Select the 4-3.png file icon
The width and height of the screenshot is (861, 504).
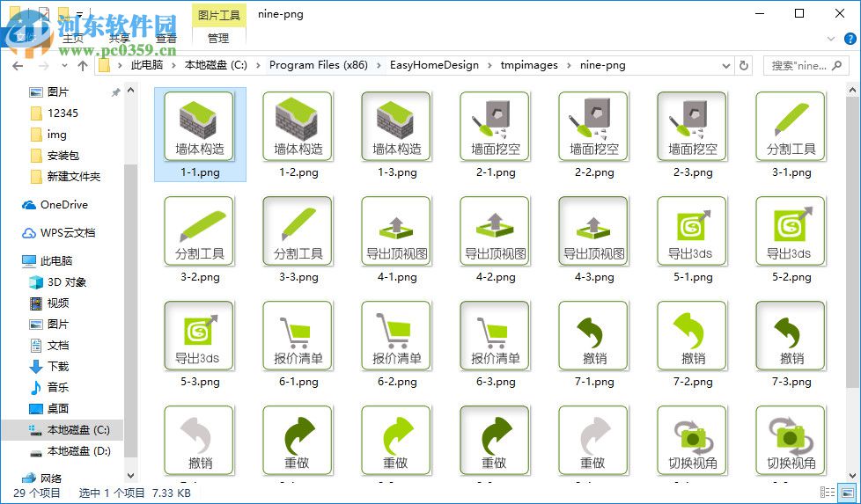point(594,230)
